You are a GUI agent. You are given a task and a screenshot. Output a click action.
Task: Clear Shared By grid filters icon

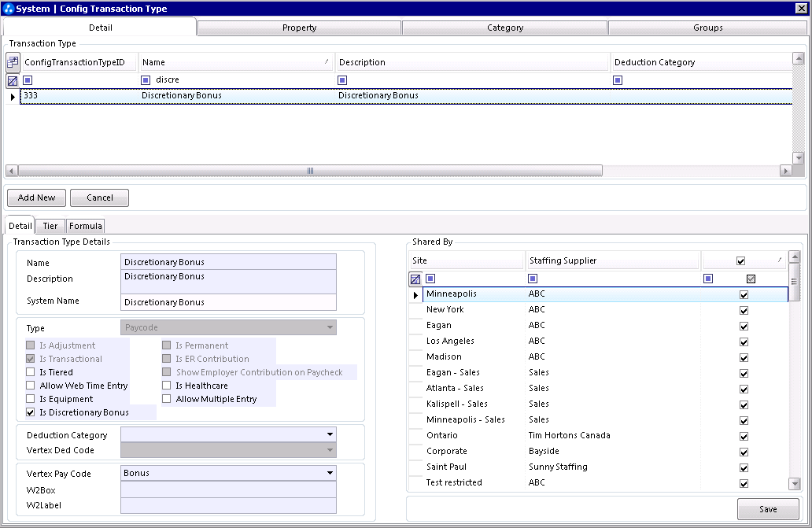click(415, 279)
